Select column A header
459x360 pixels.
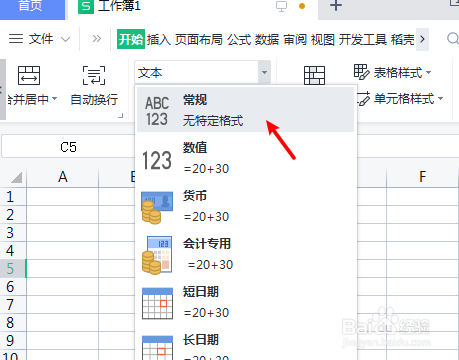click(x=63, y=177)
